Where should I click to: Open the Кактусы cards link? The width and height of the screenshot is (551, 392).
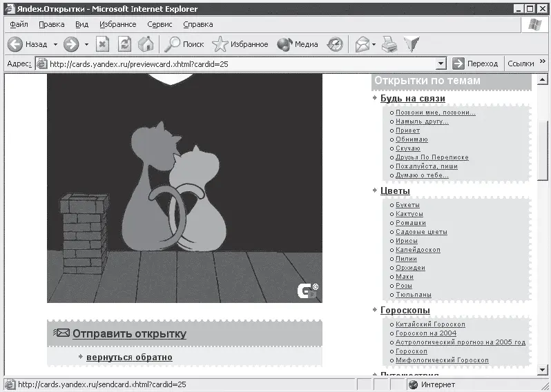[409, 214]
